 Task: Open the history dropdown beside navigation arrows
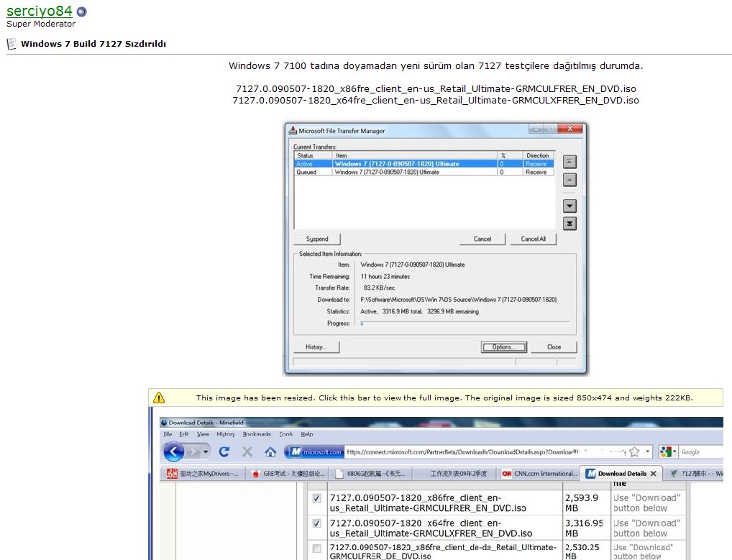tap(206, 452)
